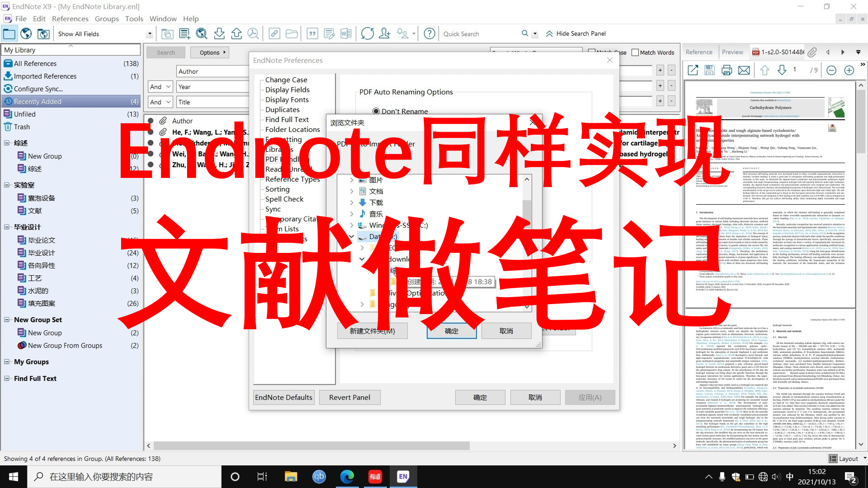Click the EndNote Defaults button
Viewport: 868px width, 488px height.
tap(283, 397)
